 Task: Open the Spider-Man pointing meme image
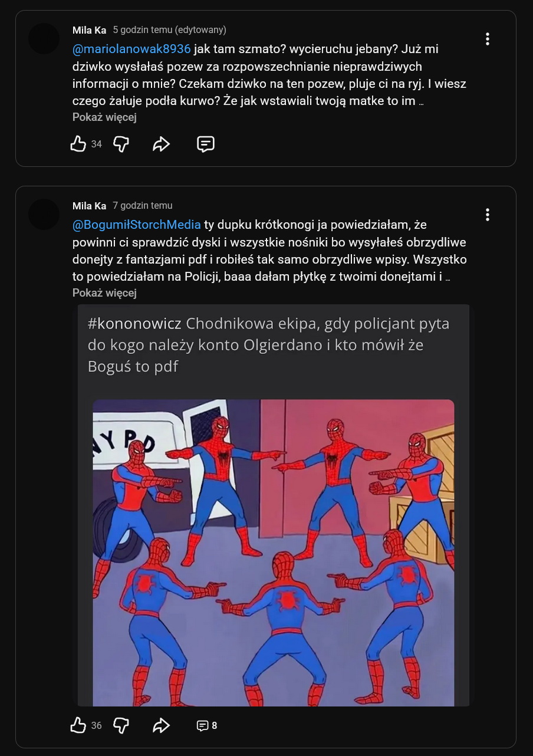click(274, 553)
